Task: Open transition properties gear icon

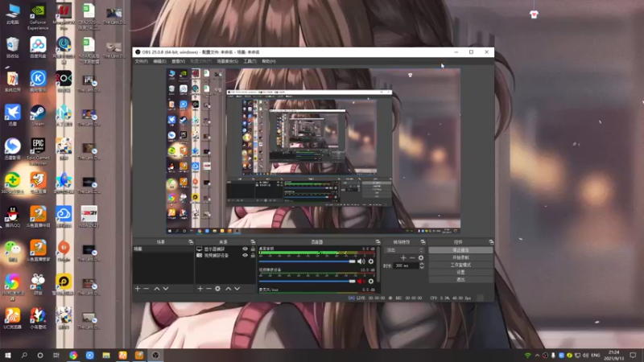Action: (420, 257)
